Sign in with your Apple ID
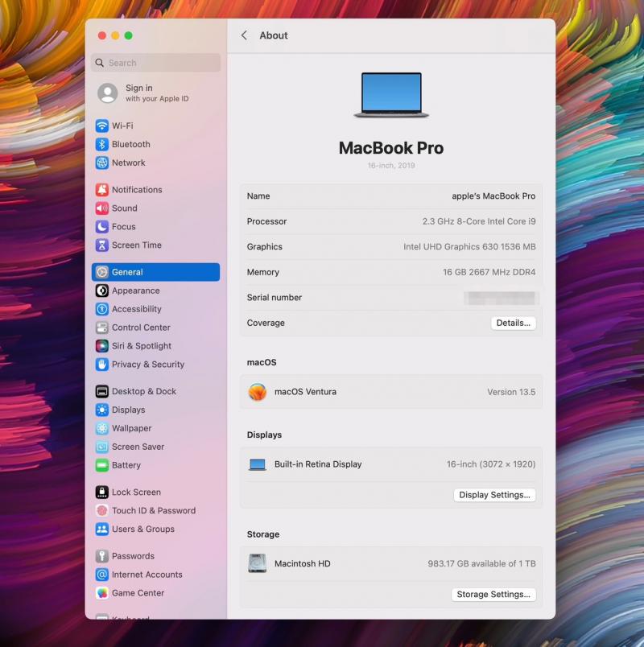Viewport: 644px width, 647px height. click(x=156, y=93)
